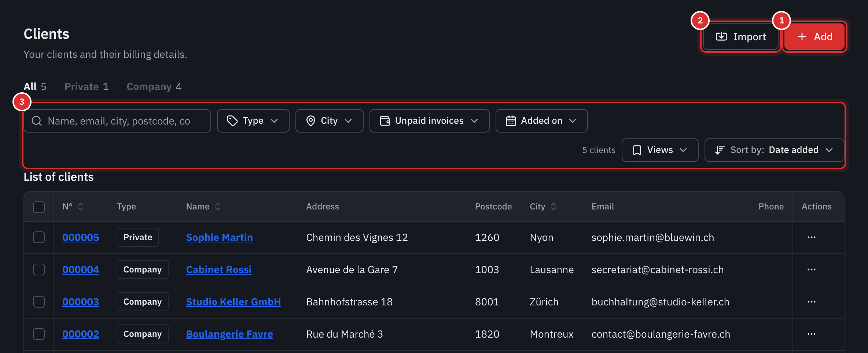Click the Import button

point(741,37)
